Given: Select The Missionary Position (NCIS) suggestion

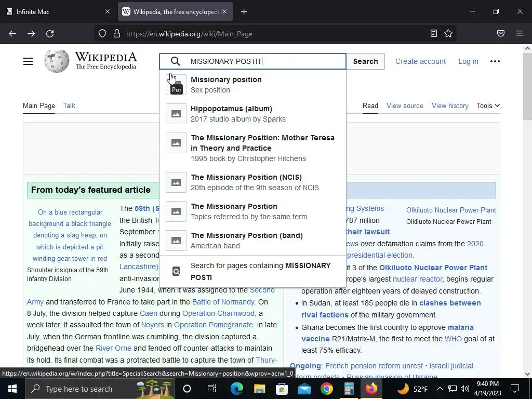Looking at the screenshot, I should pos(253,182).
